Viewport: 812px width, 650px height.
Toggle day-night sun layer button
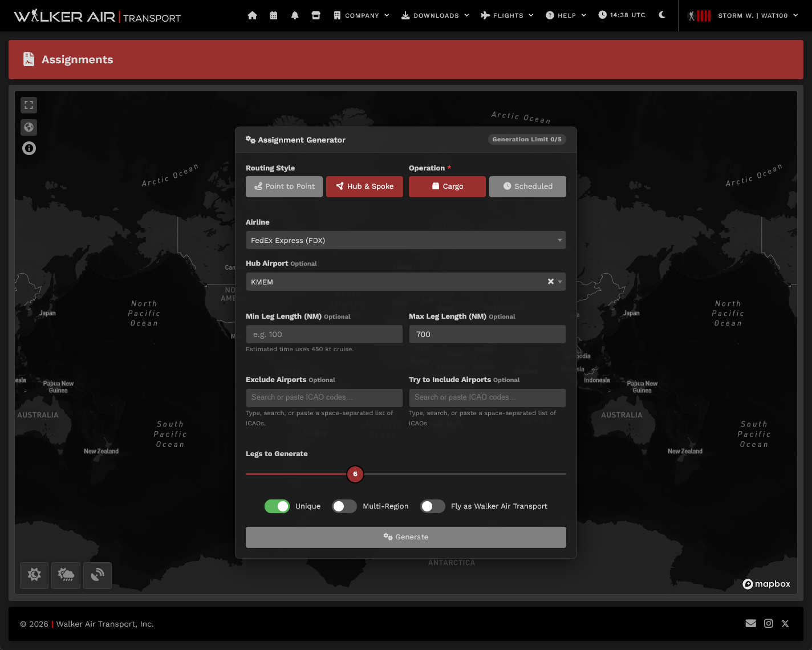(34, 575)
